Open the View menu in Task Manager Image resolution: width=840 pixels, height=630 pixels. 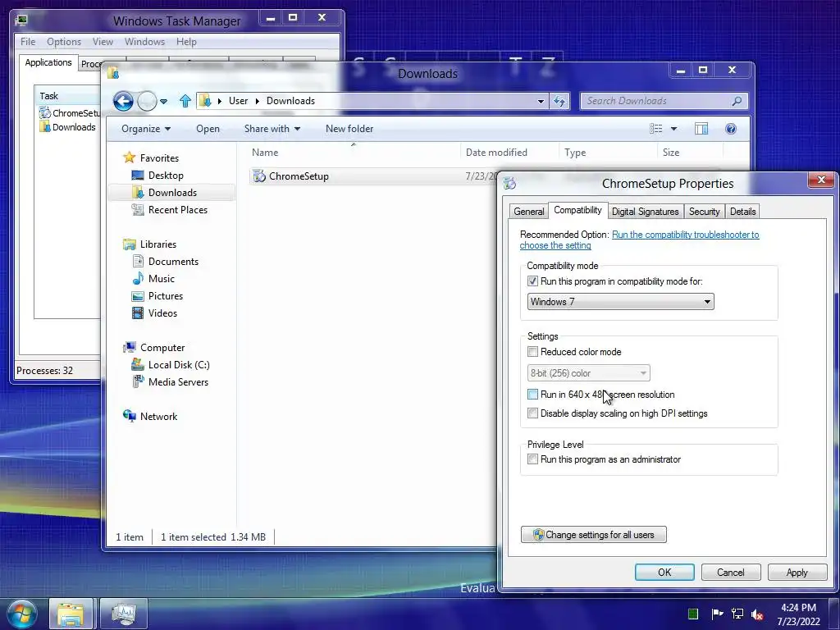coord(103,41)
